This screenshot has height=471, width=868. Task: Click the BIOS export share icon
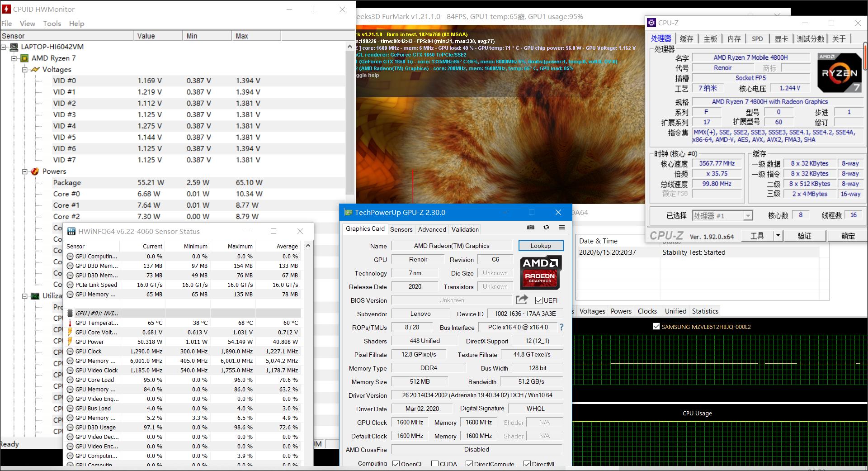pos(522,300)
